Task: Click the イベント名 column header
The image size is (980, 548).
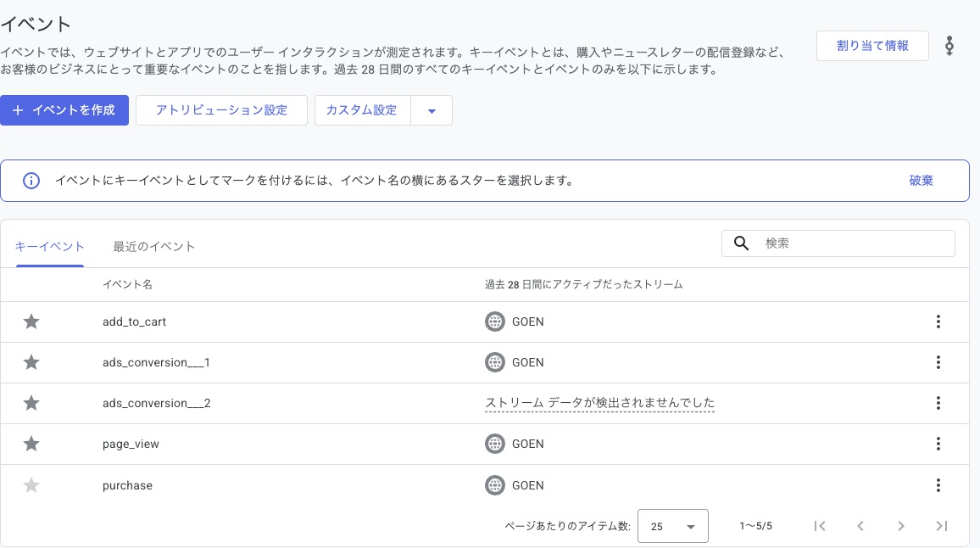Action: coord(127,284)
